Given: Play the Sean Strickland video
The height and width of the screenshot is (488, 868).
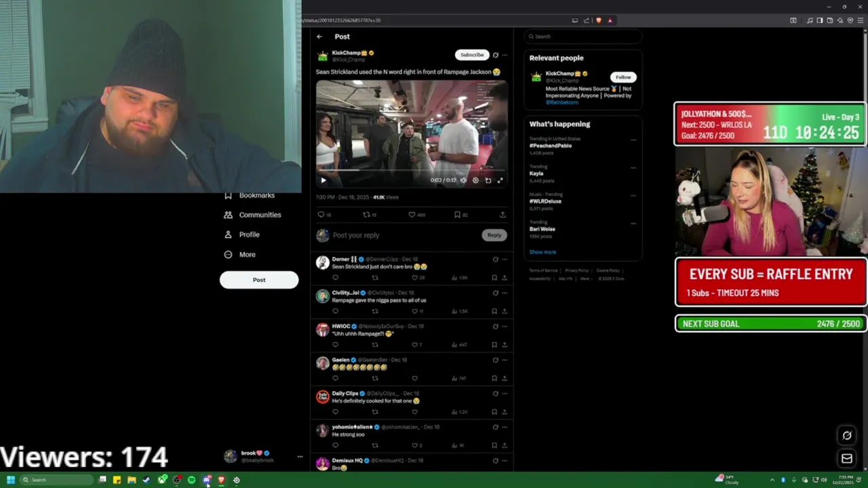Looking at the screenshot, I should pyautogui.click(x=323, y=180).
